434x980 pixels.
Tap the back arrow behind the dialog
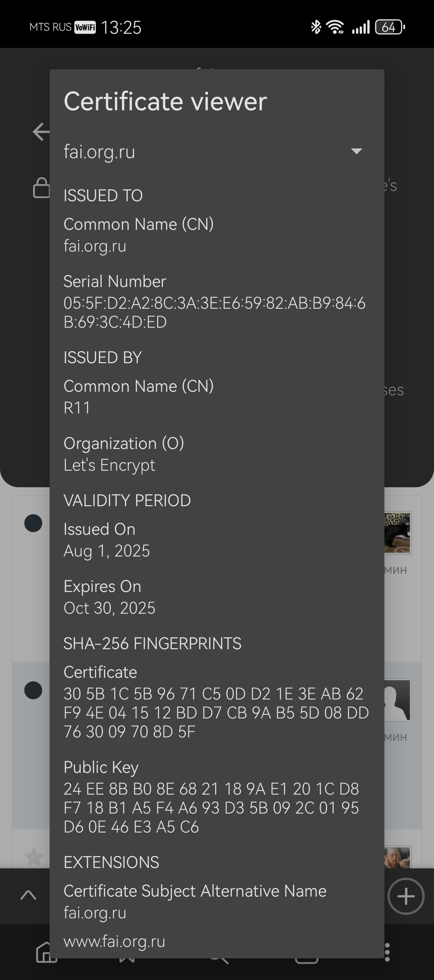(40, 132)
